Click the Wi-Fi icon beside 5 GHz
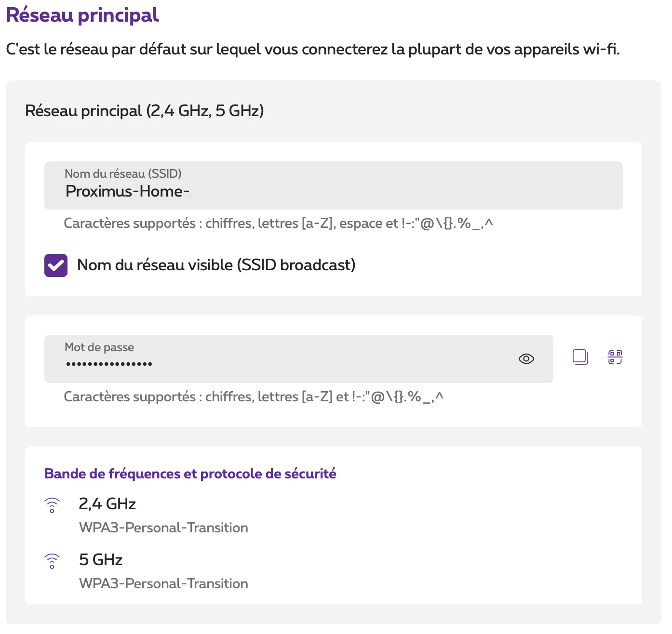Screen dimensions: 672x634 point(52,561)
